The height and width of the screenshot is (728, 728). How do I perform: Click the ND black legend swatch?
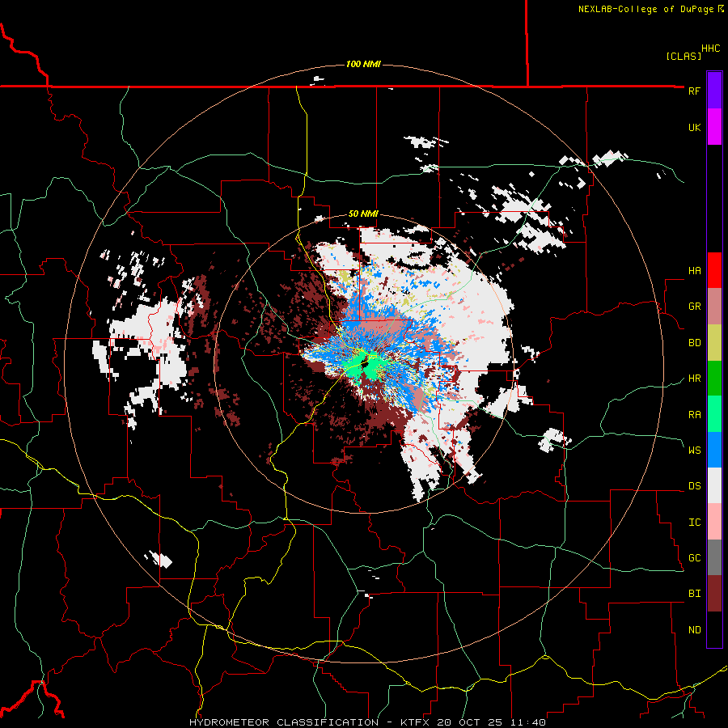(x=714, y=629)
